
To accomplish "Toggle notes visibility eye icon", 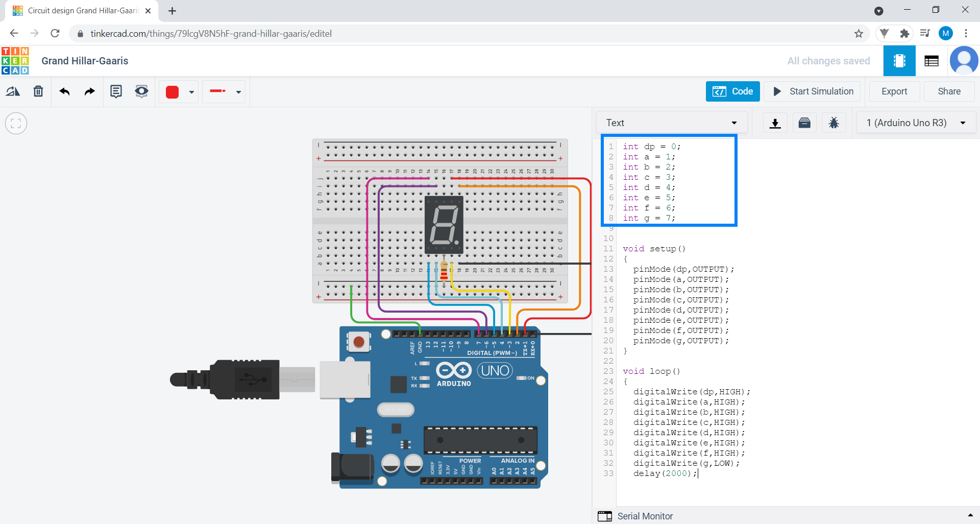I will 141,91.
